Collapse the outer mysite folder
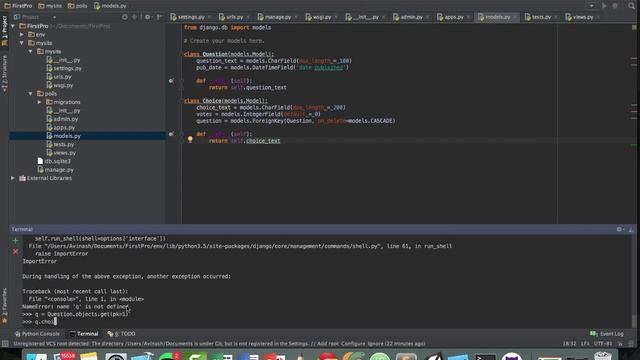The height and width of the screenshot is (360, 640). pyautogui.click(x=22, y=43)
